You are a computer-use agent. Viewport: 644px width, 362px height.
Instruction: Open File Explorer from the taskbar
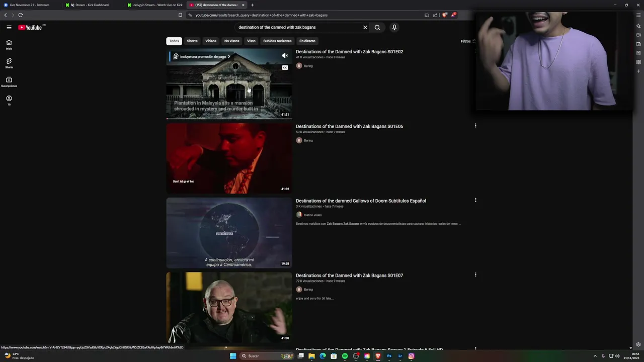[311, 356]
